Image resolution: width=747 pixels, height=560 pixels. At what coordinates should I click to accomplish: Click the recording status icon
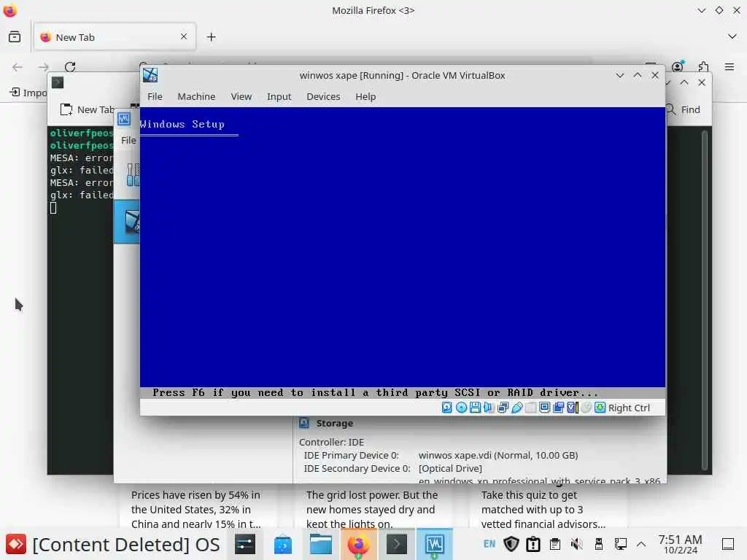pos(558,408)
